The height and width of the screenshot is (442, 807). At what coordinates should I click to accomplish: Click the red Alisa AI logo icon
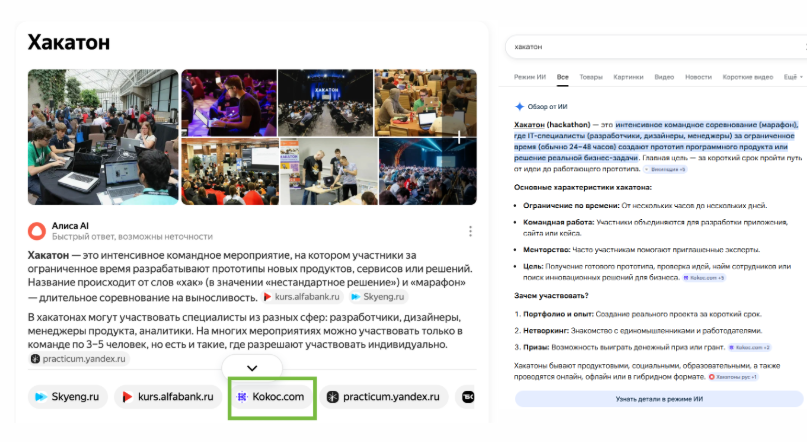click(x=37, y=232)
